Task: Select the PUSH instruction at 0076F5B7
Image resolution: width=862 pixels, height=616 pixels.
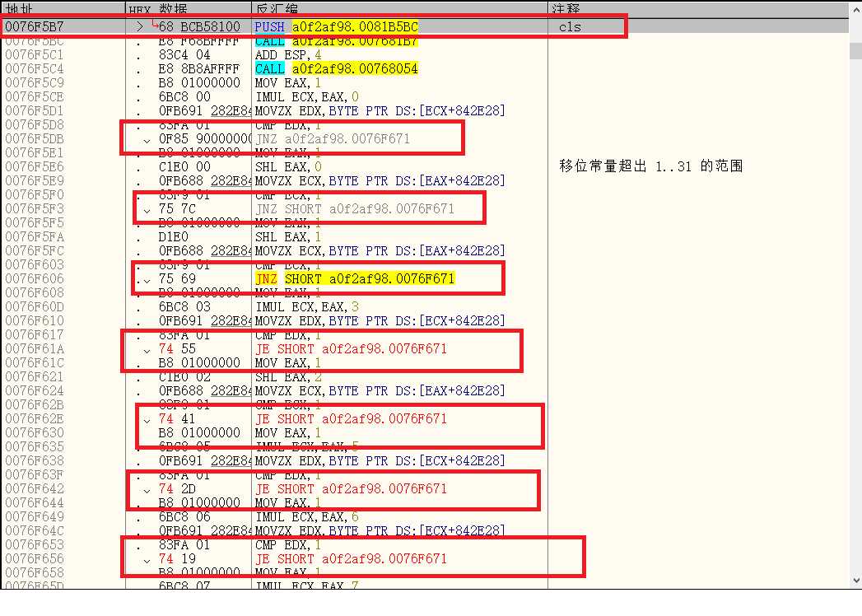Action: pos(336,26)
